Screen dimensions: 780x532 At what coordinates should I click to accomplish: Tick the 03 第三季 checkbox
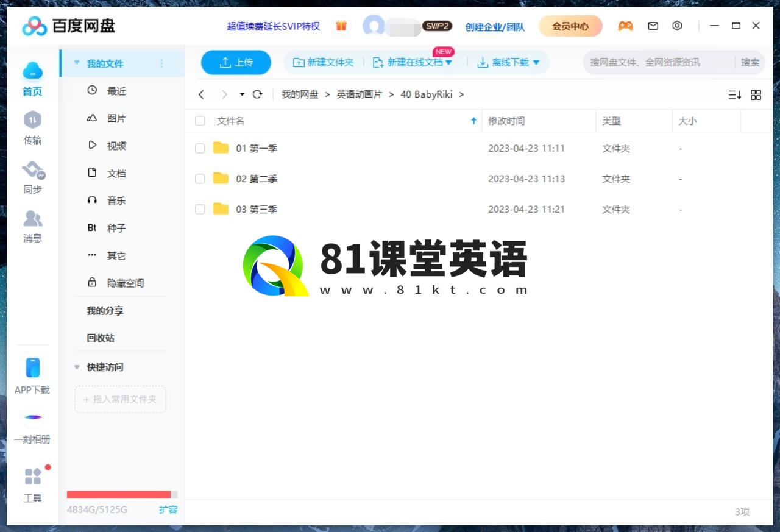200,209
